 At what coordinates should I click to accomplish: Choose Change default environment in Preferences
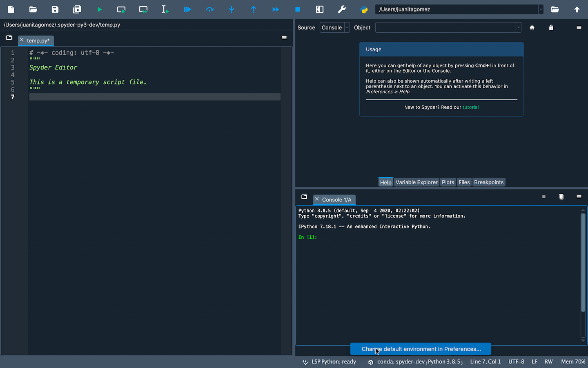pos(421,349)
